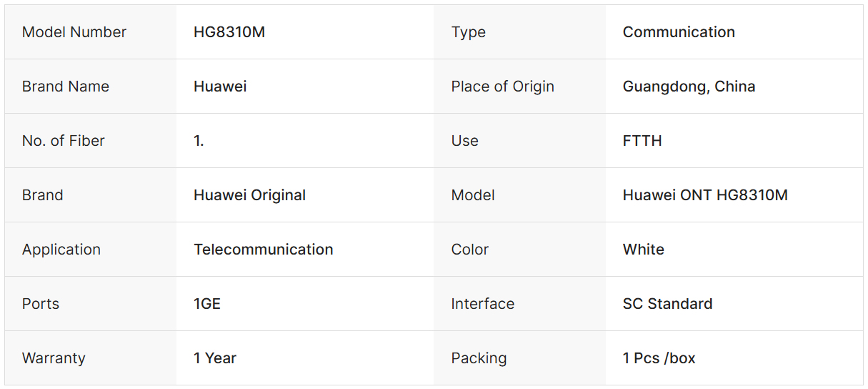Select the HG8310M model number value
Image resolution: width=868 pixels, height=389 pixels.
point(229,32)
